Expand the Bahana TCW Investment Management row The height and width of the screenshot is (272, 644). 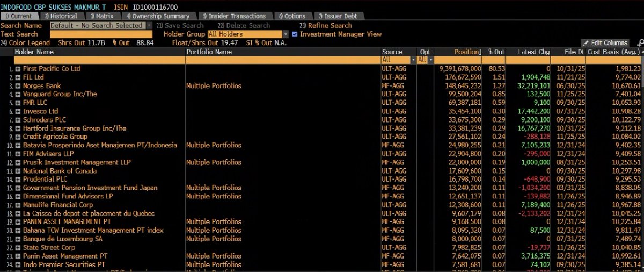coord(18,230)
